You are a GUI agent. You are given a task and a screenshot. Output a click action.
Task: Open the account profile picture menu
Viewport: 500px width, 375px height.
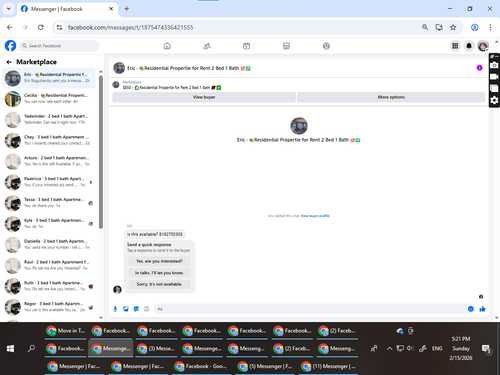(x=483, y=46)
